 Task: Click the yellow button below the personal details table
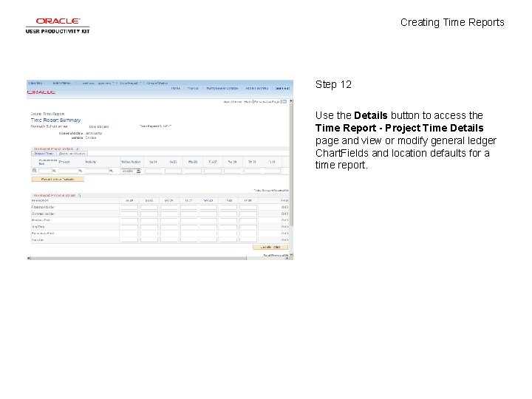(x=270, y=247)
